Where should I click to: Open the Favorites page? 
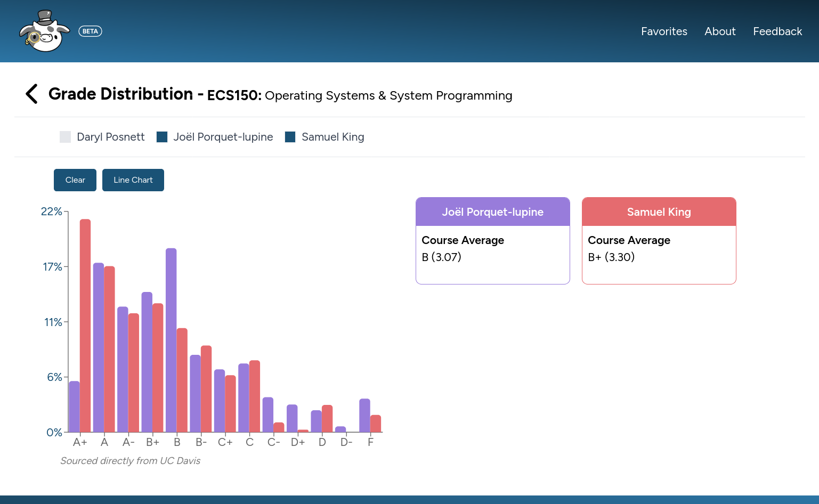(x=664, y=31)
